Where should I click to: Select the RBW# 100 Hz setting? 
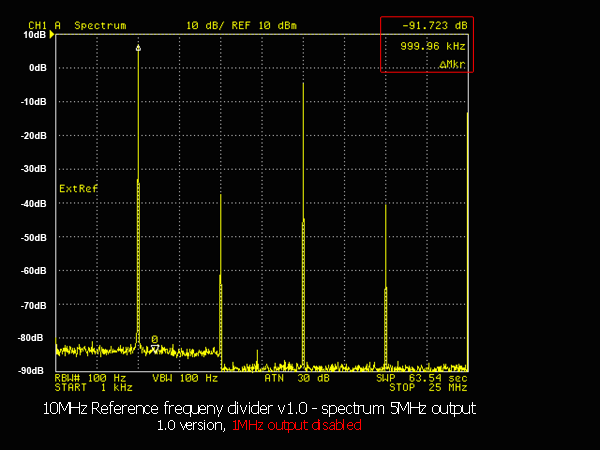coord(90,378)
